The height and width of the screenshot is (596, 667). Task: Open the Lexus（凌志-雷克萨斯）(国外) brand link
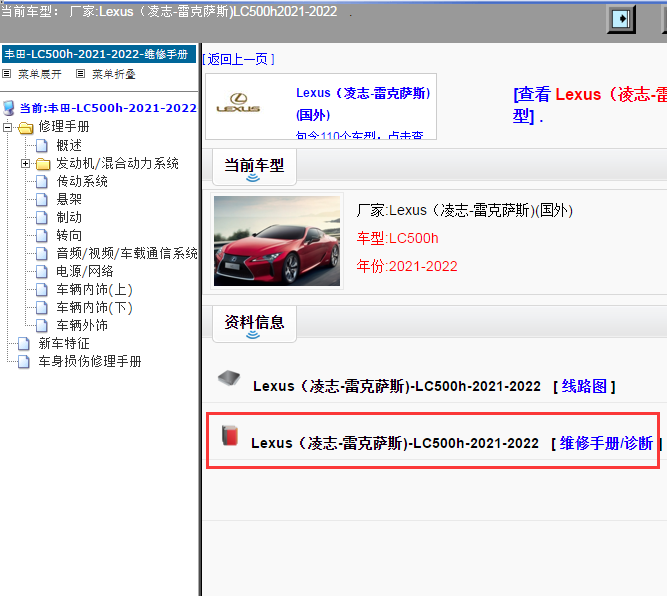click(363, 103)
